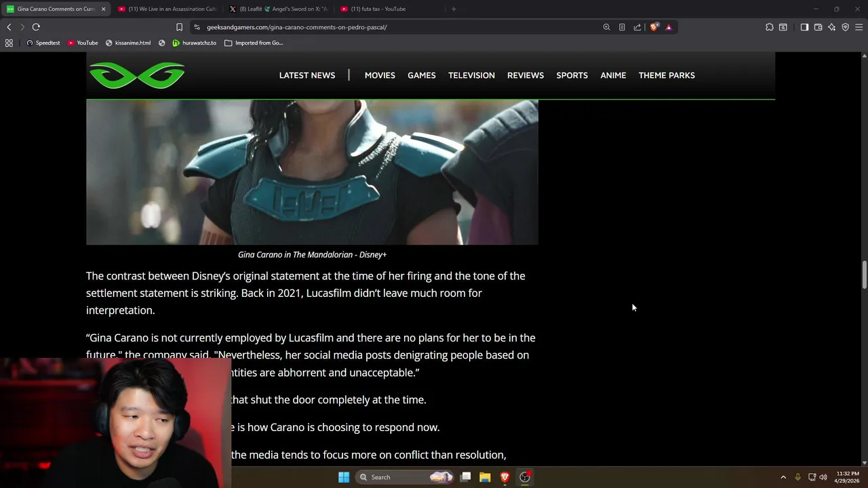868x488 pixels.
Task: Bookmark this page using the bookmark icon
Action: (x=179, y=27)
